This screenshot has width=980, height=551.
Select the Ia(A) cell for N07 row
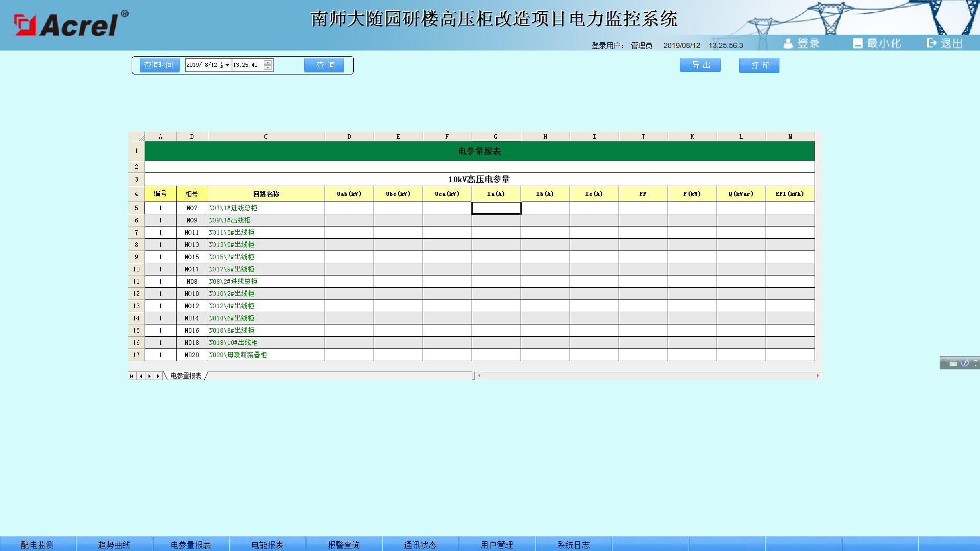[x=496, y=208]
